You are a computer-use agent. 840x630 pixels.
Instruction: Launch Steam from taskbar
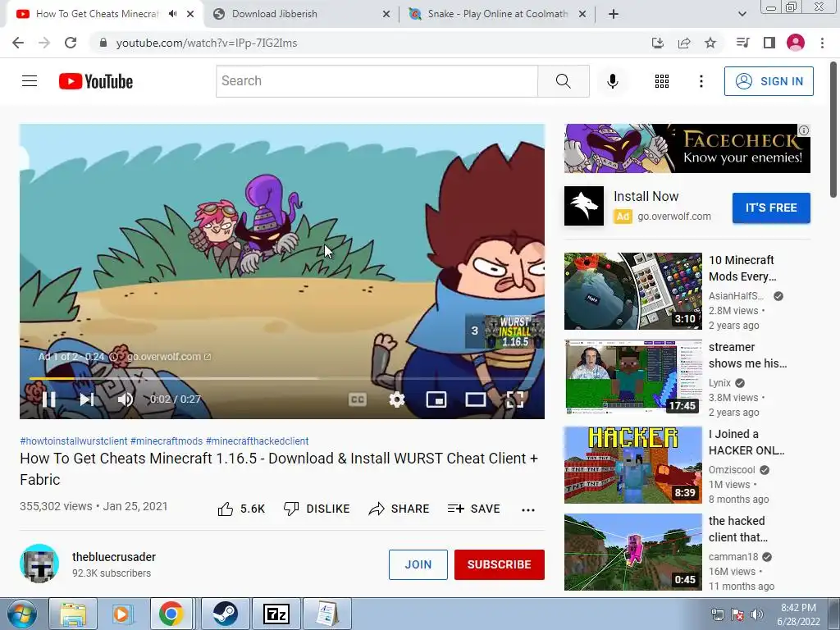[x=225, y=614]
